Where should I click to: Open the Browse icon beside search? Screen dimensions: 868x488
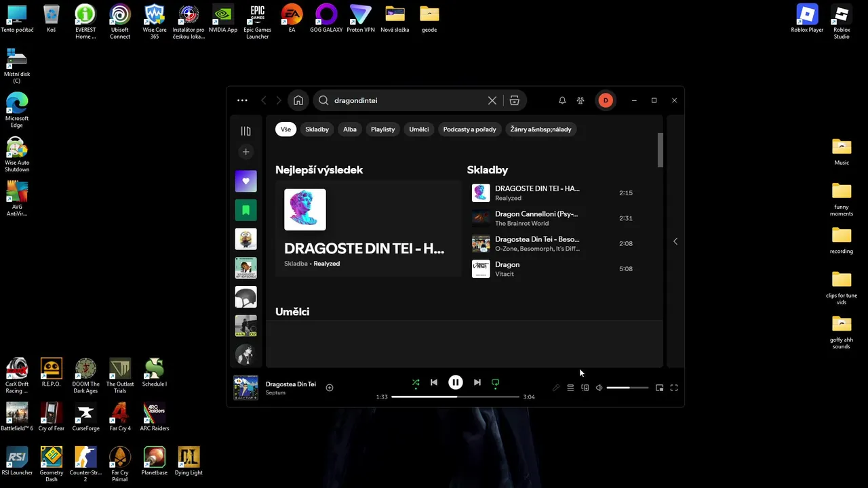coord(515,100)
